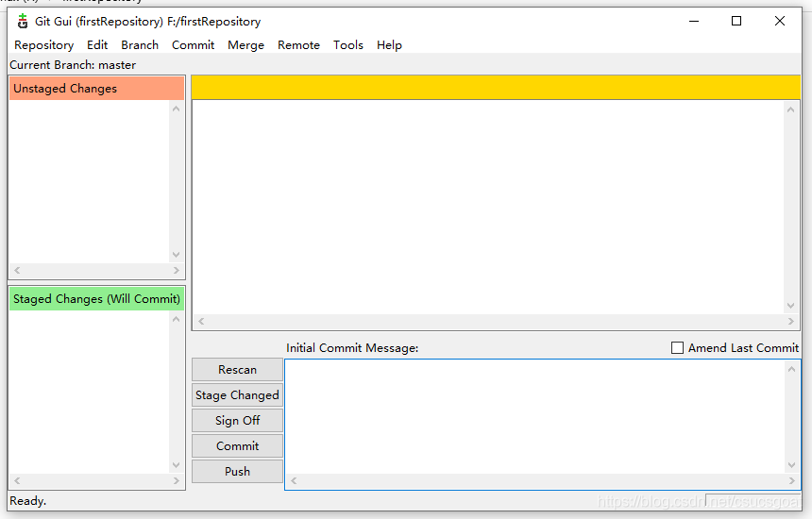Click right arrow of diff view horizontal scrollbar
The image size is (812, 519).
click(x=791, y=322)
